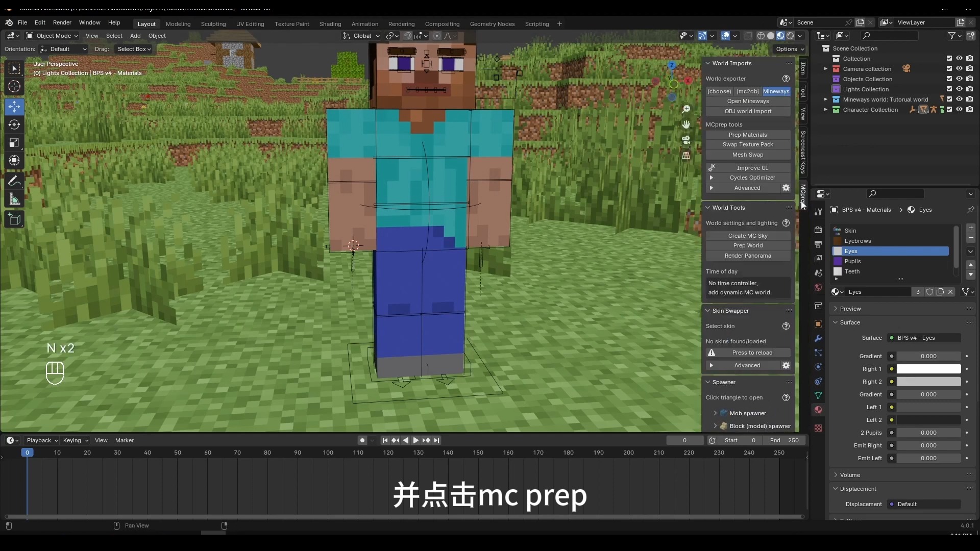
Task: Toggle camera view icon in viewport
Action: click(x=686, y=139)
